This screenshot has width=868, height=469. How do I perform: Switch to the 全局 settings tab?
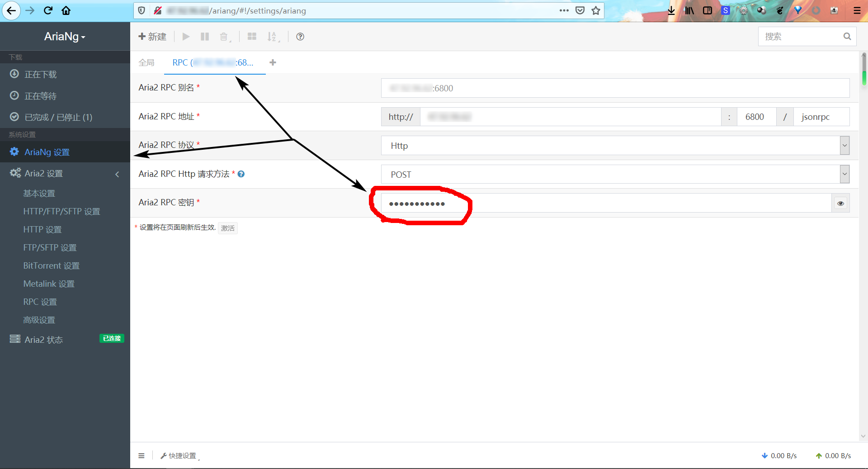point(146,62)
